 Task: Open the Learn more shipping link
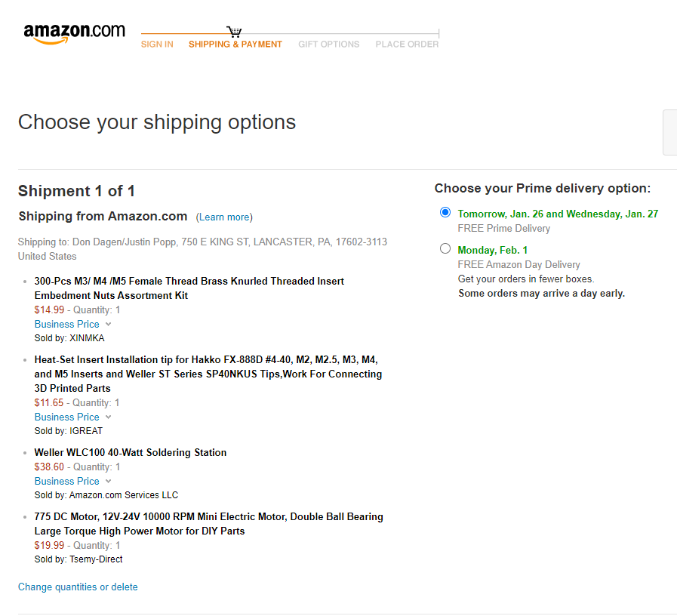(224, 217)
